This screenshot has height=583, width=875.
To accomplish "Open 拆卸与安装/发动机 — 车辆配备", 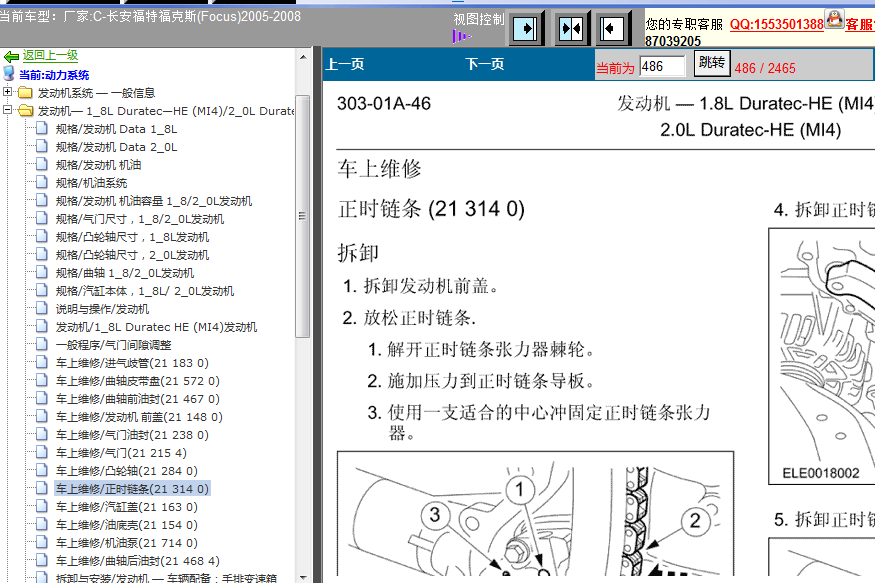I will click(166, 578).
